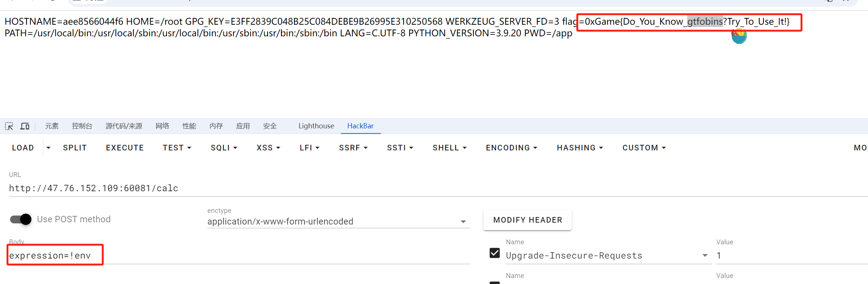This screenshot has width=868, height=284.
Task: Open the 网络 devtools tab
Action: 162,126
